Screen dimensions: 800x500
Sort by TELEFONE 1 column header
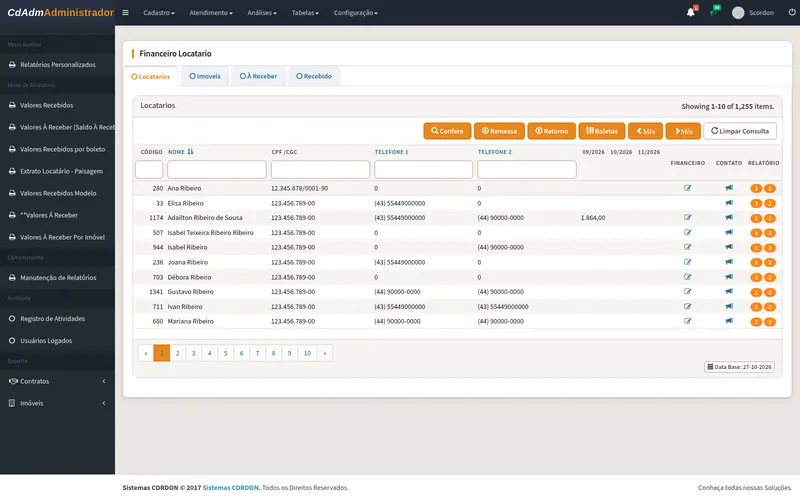click(391, 152)
